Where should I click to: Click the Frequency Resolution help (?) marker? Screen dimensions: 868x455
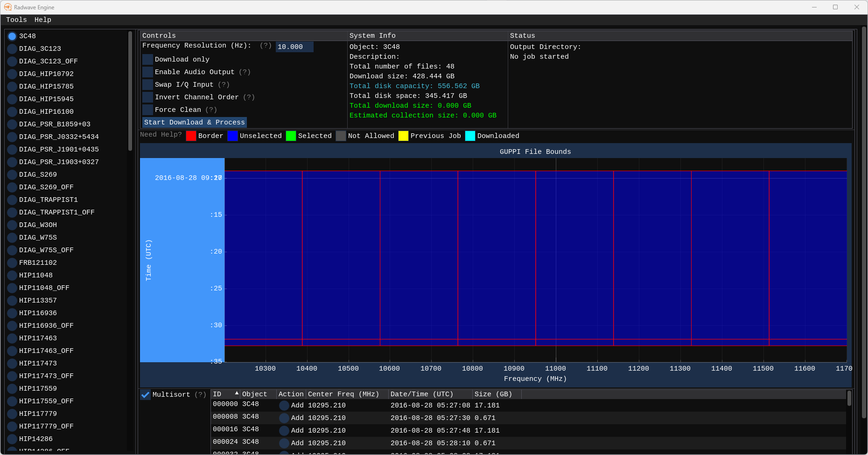click(x=266, y=46)
